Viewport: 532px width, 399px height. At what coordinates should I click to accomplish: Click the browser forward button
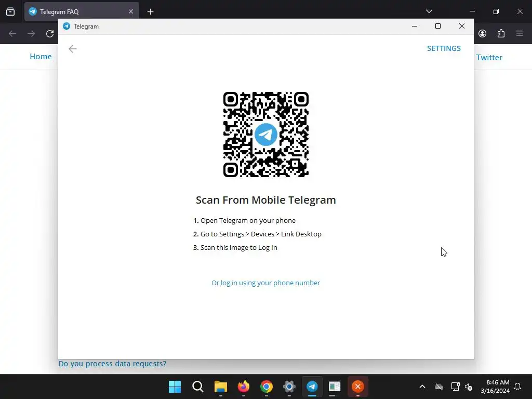click(31, 34)
